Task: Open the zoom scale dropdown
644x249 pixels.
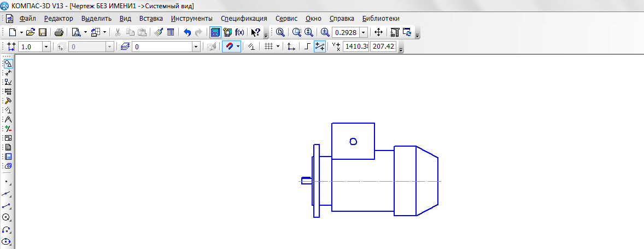Action: pyautogui.click(x=364, y=32)
